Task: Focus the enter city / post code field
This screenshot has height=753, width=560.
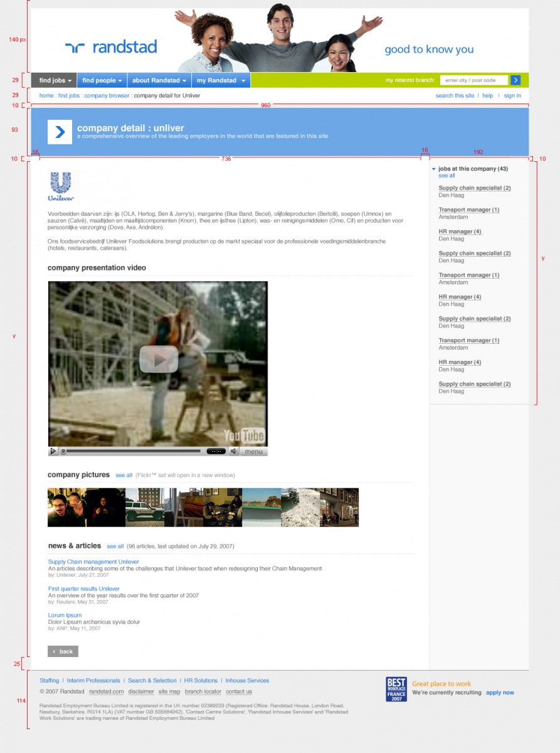Action: (474, 80)
